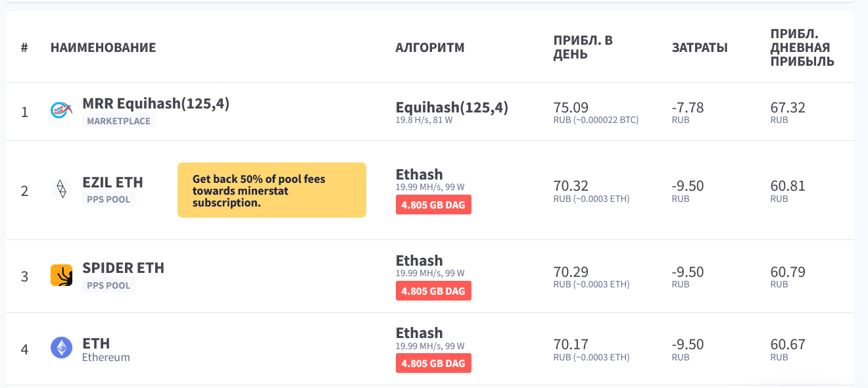Sort by АЛГОРИТМ column header
This screenshot has height=388, width=868.
430,47
